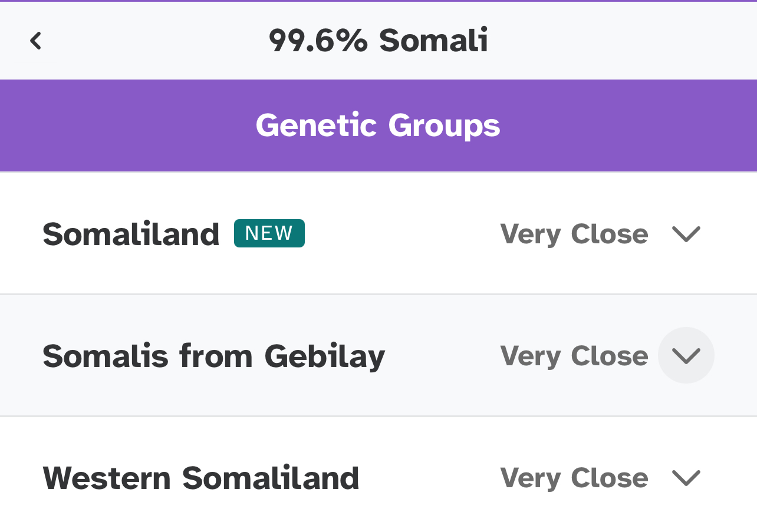Click the 99.6% Somali page title
Image resolution: width=757 pixels, height=532 pixels.
378,41
